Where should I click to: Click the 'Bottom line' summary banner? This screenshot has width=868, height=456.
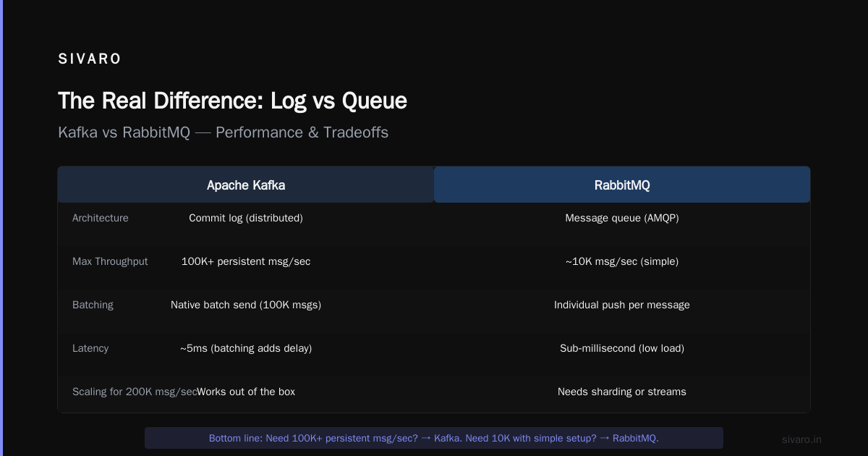[434, 438]
